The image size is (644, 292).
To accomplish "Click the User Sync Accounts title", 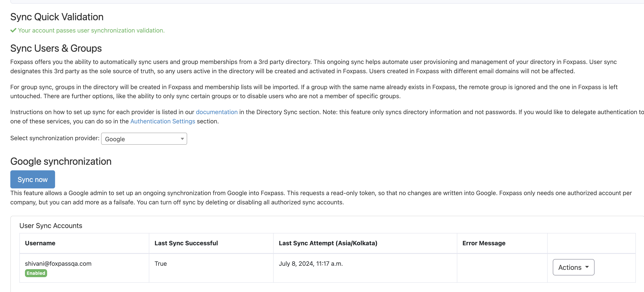I will 51,225.
